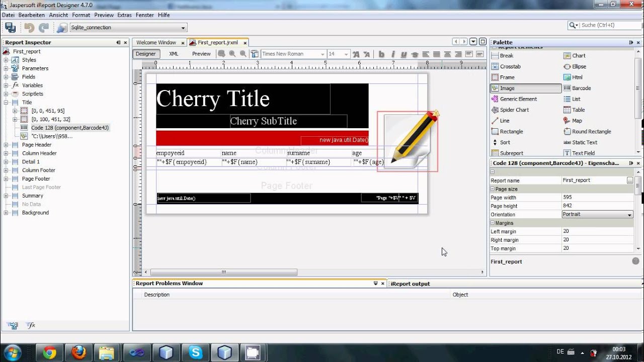The image size is (644, 362).
Task: Open the report datasource wizard icon
Action: click(x=62, y=28)
